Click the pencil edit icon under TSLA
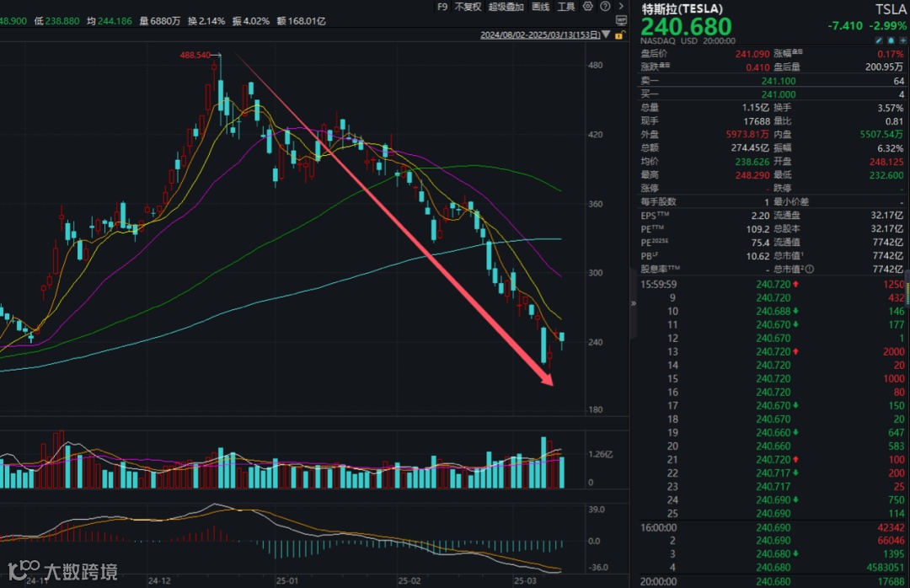Image resolution: width=910 pixels, height=588 pixels. (879, 40)
